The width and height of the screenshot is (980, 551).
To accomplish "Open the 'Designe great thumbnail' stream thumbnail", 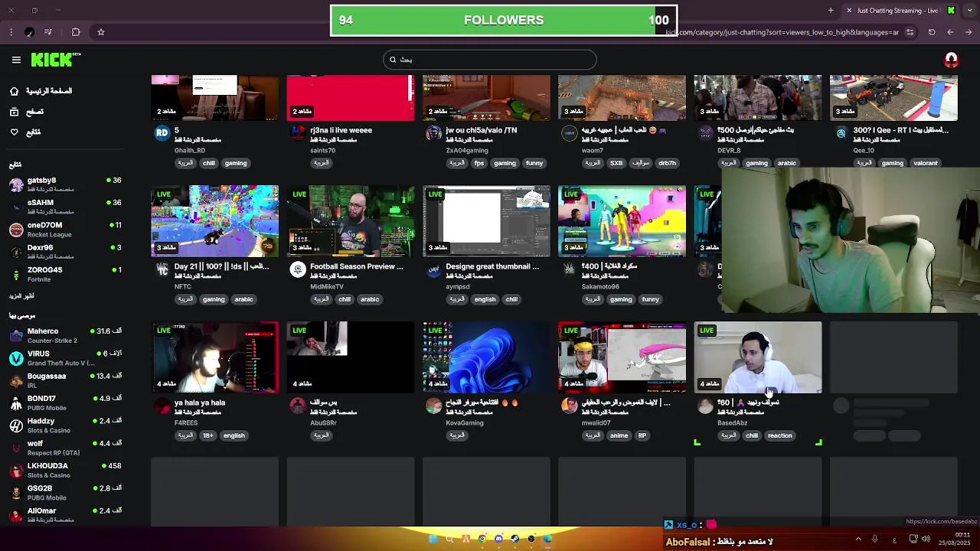I will point(486,221).
